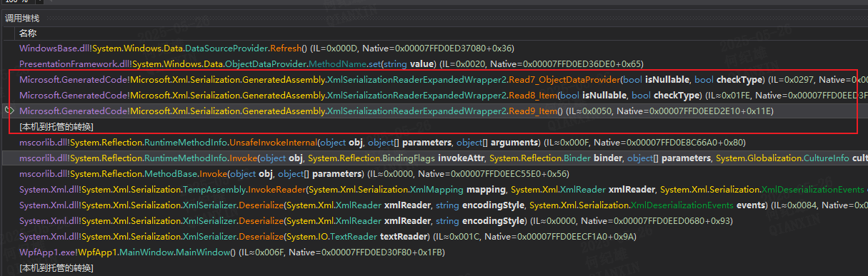Image resolution: width=868 pixels, height=276 pixels.
Task: Select the TempAssembly.InvokeReader stack frame
Action: [x=444, y=189]
